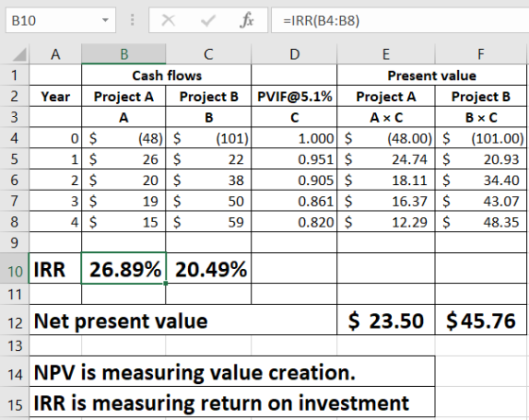Click the 'A × C' cell

tap(386, 117)
